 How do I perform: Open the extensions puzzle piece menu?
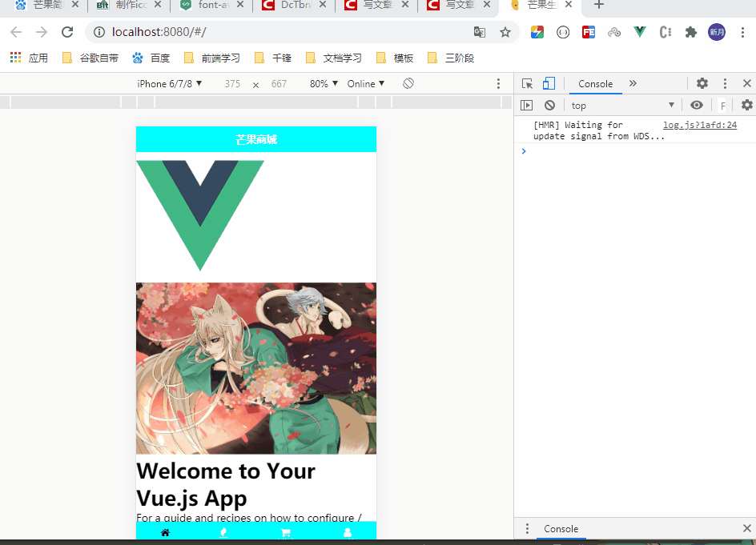pos(691,32)
